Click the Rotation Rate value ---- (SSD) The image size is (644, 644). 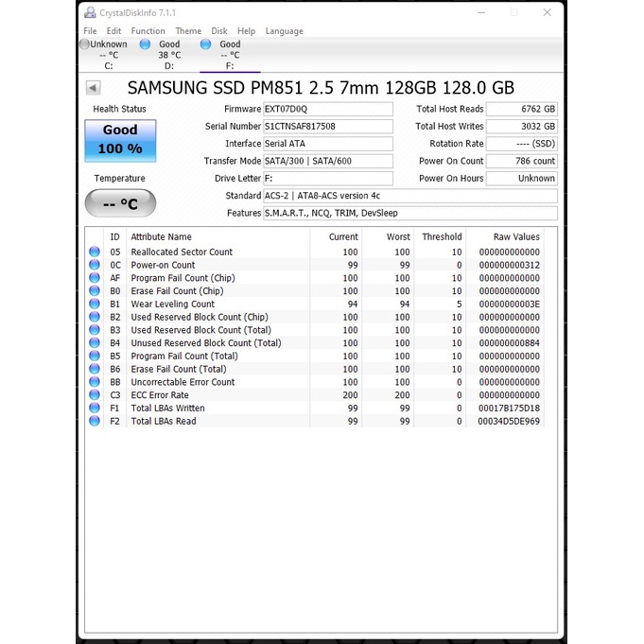522,144
